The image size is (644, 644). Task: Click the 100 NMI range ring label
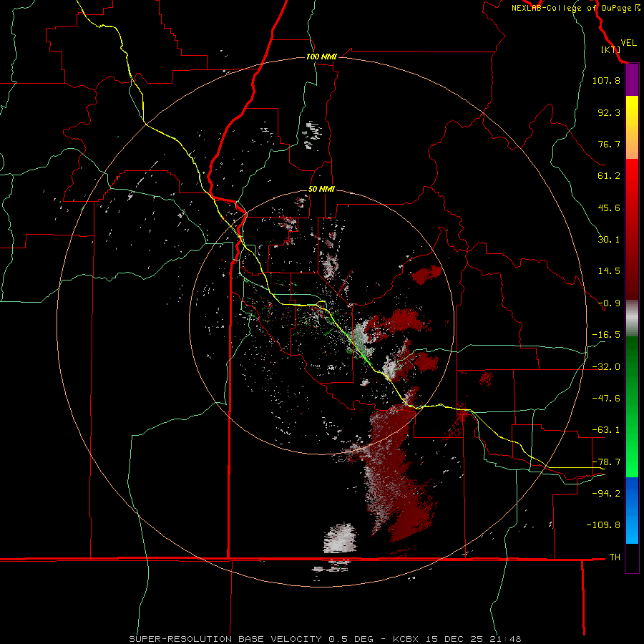[x=321, y=57]
